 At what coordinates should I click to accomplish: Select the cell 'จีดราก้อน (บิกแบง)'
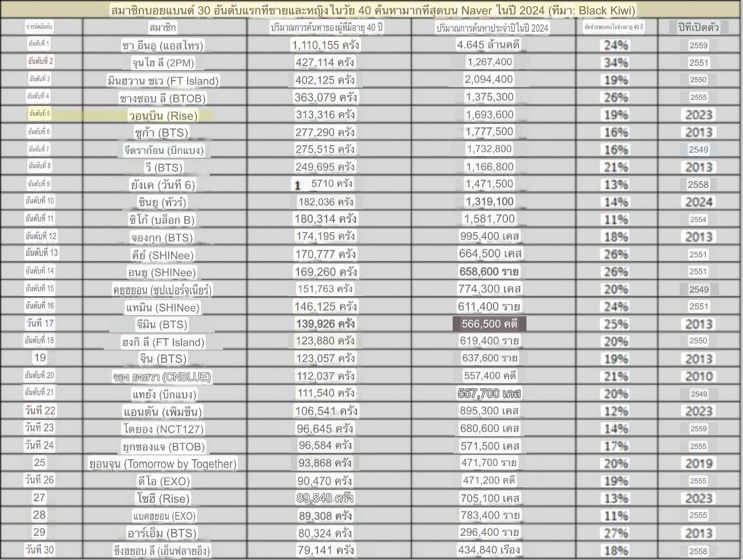tap(163, 150)
